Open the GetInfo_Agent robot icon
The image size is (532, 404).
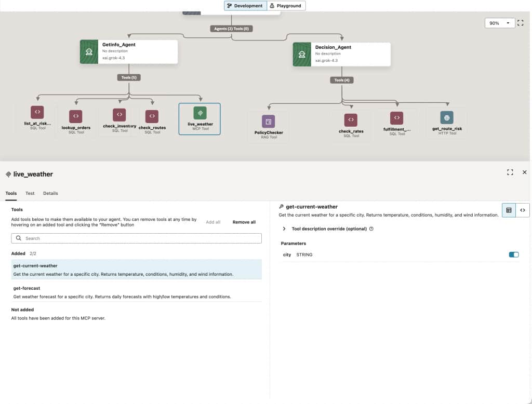89,51
